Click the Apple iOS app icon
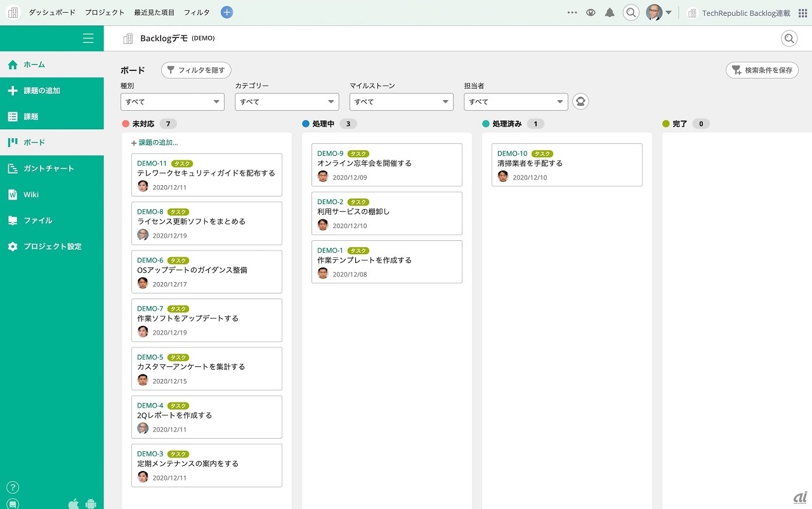Viewport: 812px width, 509px height. pos(74,504)
